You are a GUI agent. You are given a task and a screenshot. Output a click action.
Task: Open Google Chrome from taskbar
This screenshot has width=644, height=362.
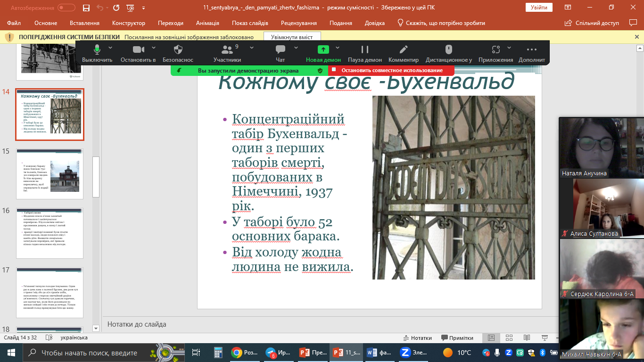pos(245,353)
